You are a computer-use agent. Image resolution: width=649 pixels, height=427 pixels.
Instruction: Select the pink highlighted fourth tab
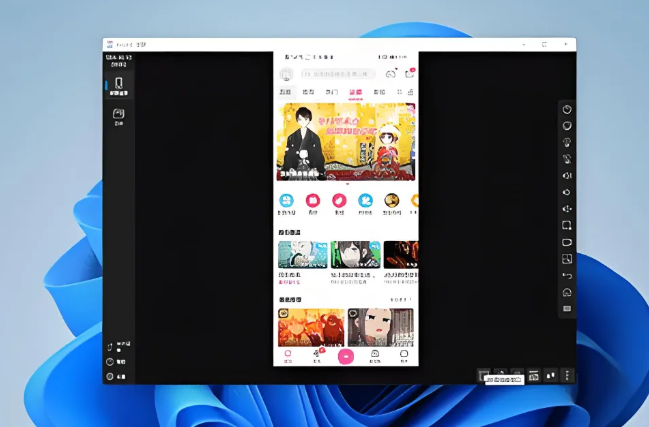(356, 92)
